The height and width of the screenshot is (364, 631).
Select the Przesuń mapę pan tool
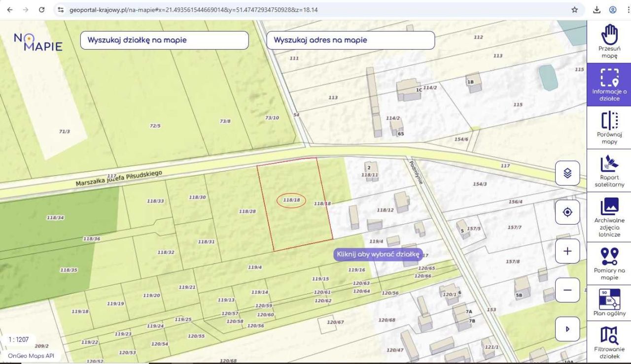(609, 41)
